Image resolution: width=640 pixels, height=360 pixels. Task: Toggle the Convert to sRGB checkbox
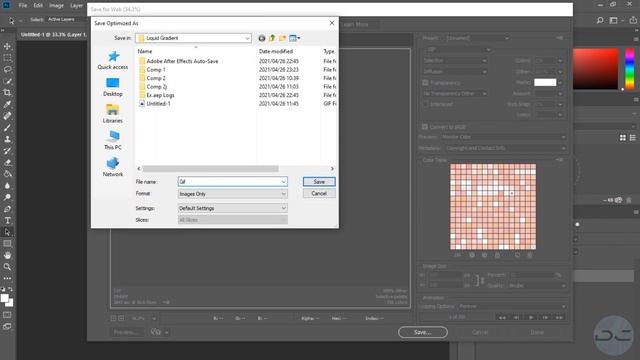pos(425,127)
